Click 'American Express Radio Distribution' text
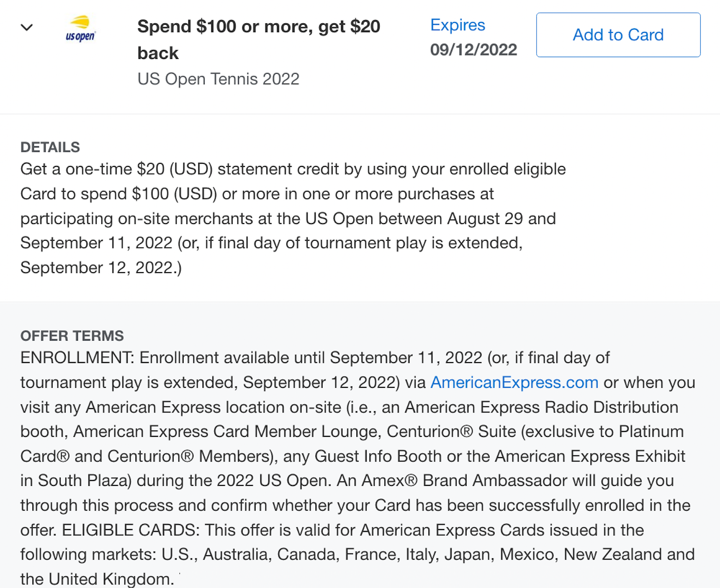This screenshot has width=720, height=588. click(541, 407)
